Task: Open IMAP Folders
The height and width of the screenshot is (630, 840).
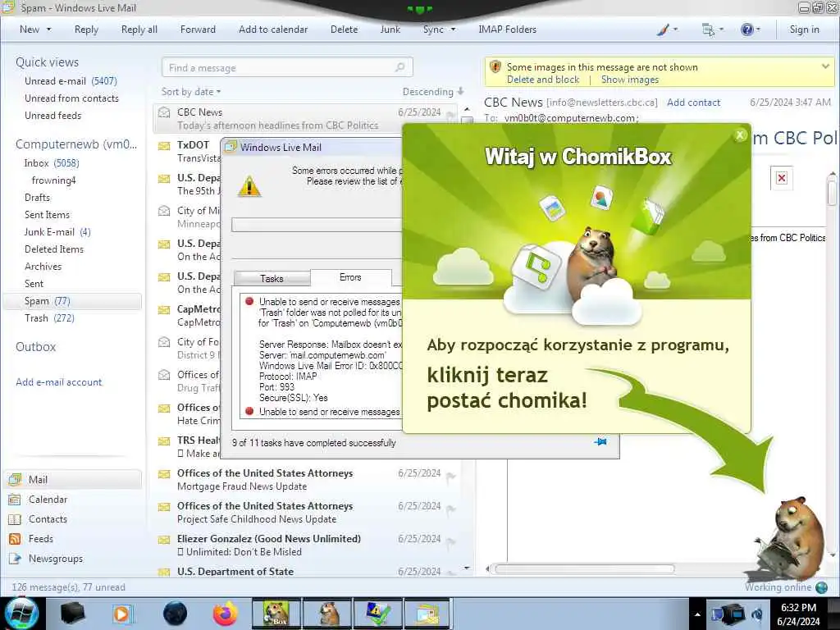Action: (x=507, y=30)
